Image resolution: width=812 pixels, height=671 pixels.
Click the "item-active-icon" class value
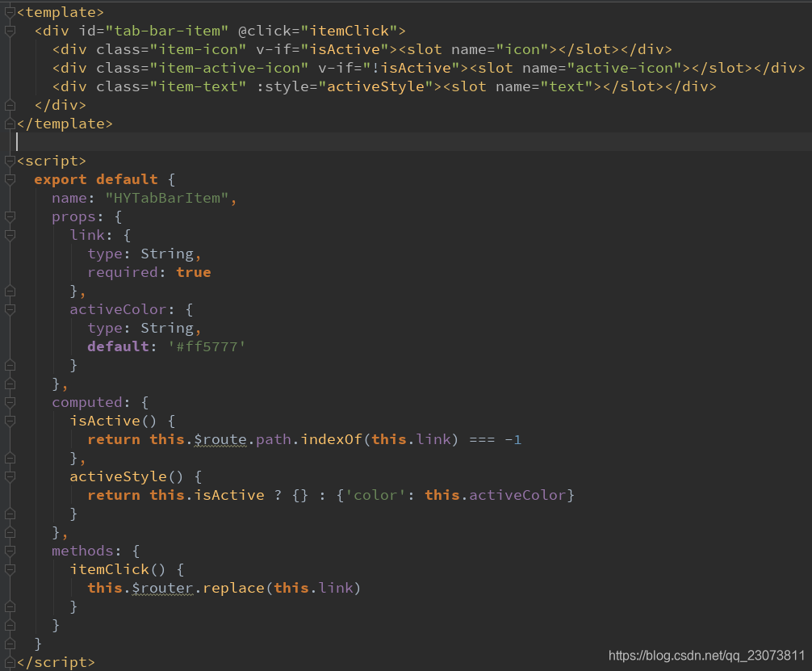(229, 69)
